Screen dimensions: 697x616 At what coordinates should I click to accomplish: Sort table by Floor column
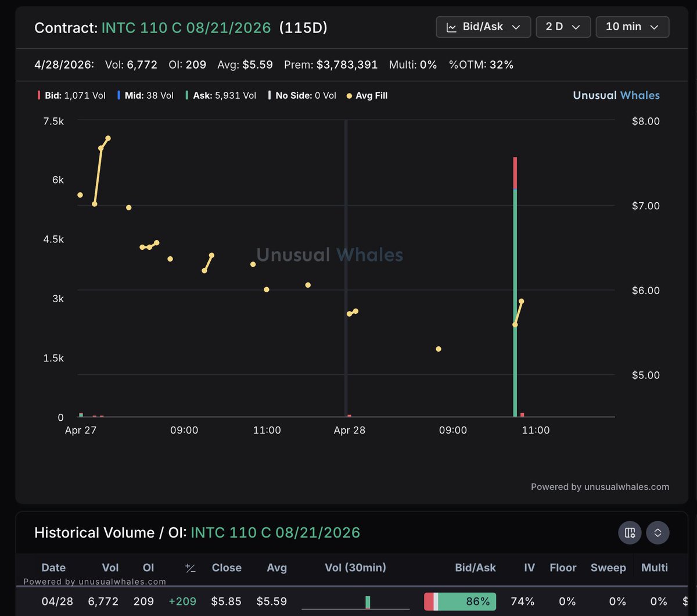[563, 568]
